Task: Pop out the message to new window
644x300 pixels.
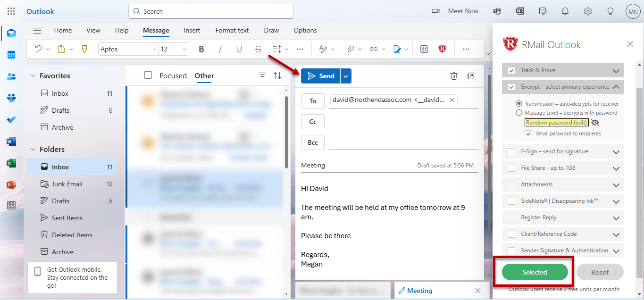Action: pos(470,76)
